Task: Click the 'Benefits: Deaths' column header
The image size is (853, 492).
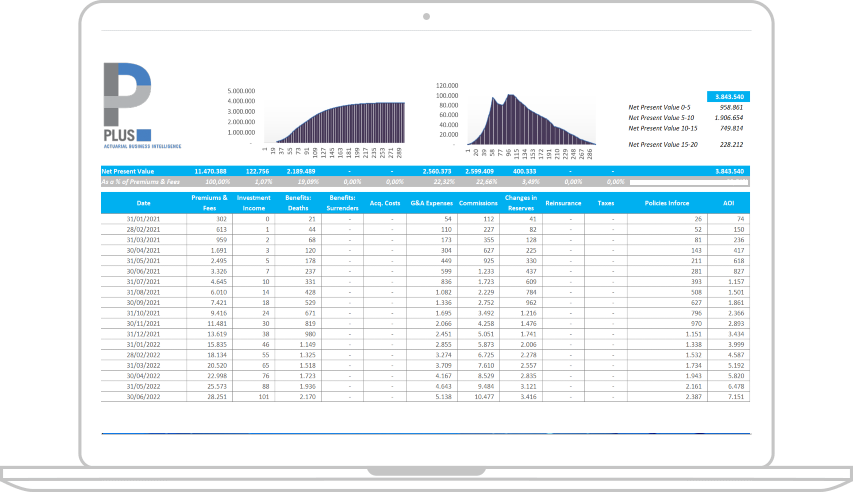Action: 298,203
